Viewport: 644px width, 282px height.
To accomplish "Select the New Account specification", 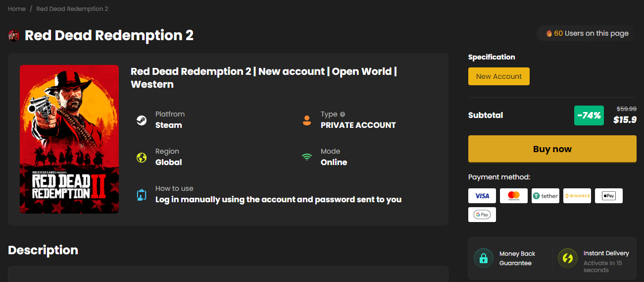I will click(499, 76).
